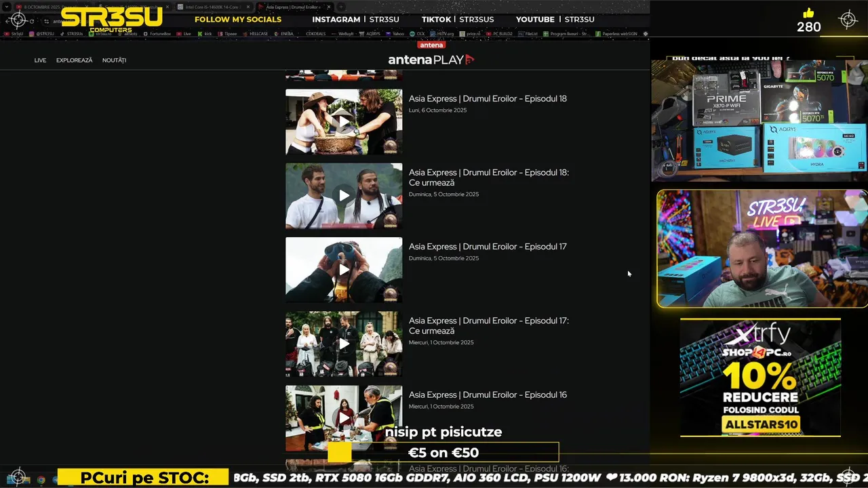
Task: Open the PC BUILD2 bookmark
Action: (x=500, y=33)
